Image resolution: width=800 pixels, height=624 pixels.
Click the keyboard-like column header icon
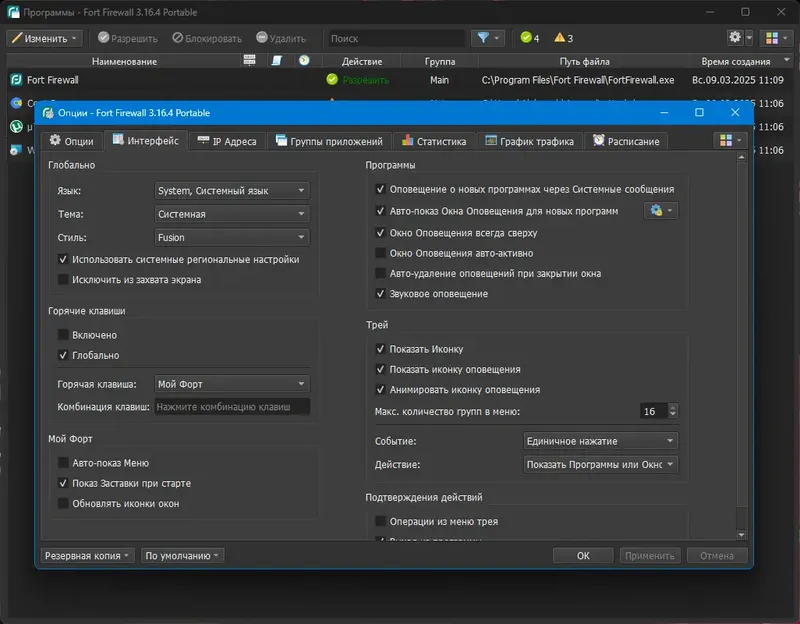click(249, 60)
